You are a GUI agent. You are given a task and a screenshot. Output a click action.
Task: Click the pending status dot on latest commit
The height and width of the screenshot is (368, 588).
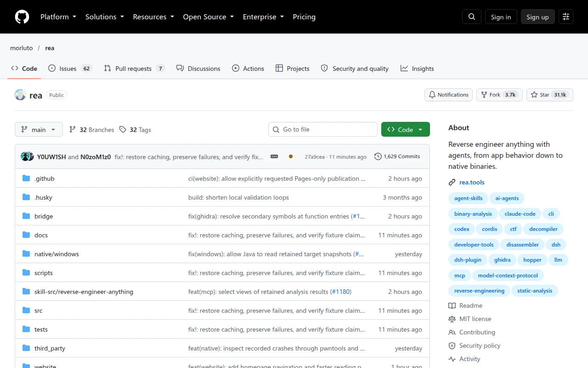[291, 156]
